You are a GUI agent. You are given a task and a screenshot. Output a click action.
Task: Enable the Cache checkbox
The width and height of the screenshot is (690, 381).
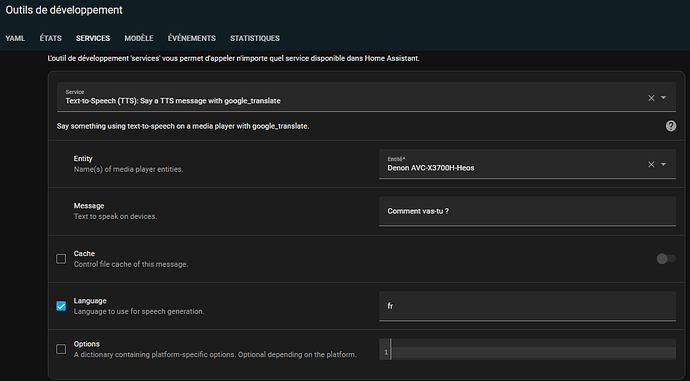pos(61,259)
